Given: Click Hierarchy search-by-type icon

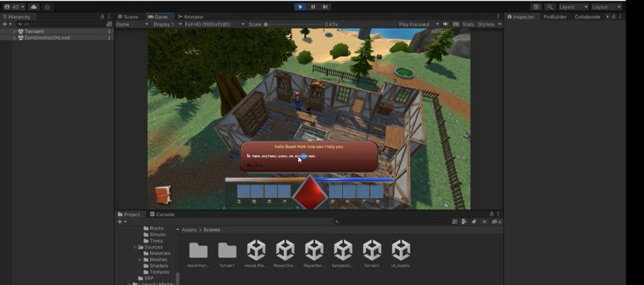Looking at the screenshot, I should pyautogui.click(x=109, y=24).
